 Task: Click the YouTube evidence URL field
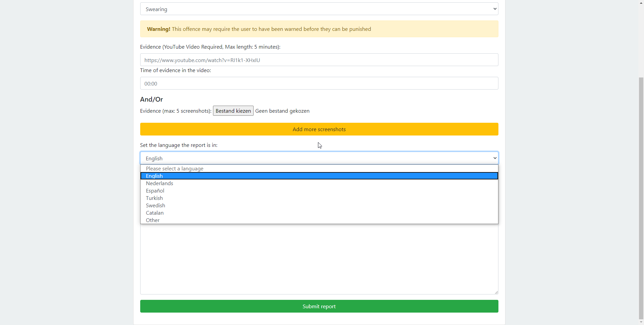pos(319,60)
